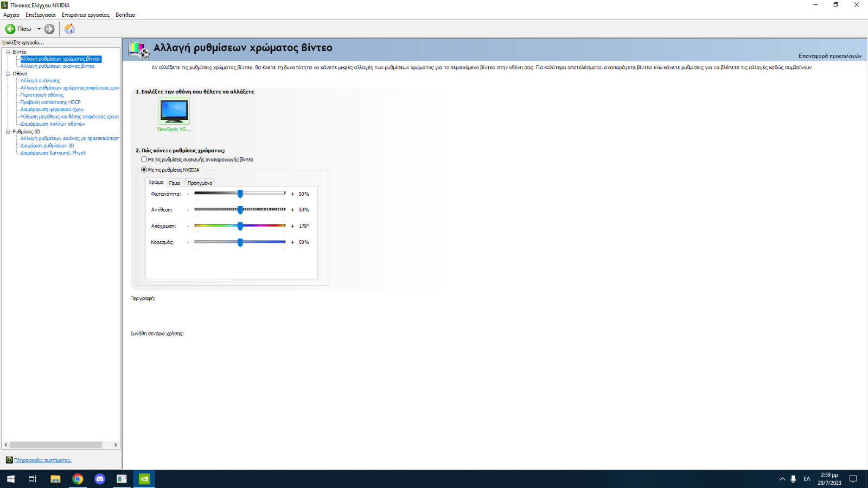Open the Βοήθεια menu
This screenshot has height=488, width=868.
(x=125, y=15)
